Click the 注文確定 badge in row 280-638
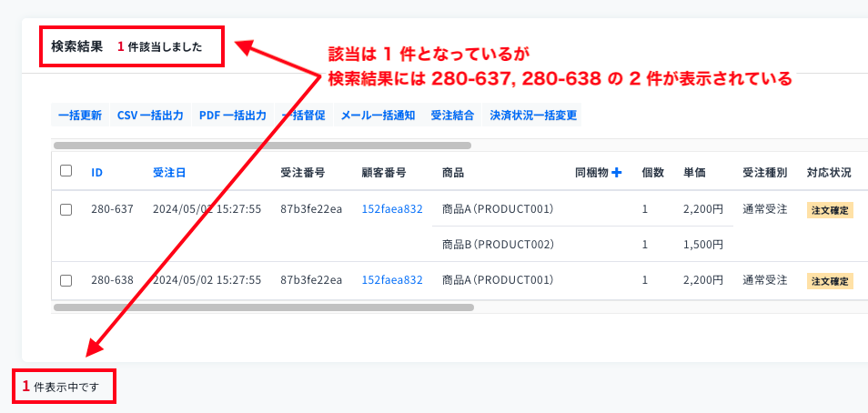Image resolution: width=868 pixels, height=413 pixels. 830,281
